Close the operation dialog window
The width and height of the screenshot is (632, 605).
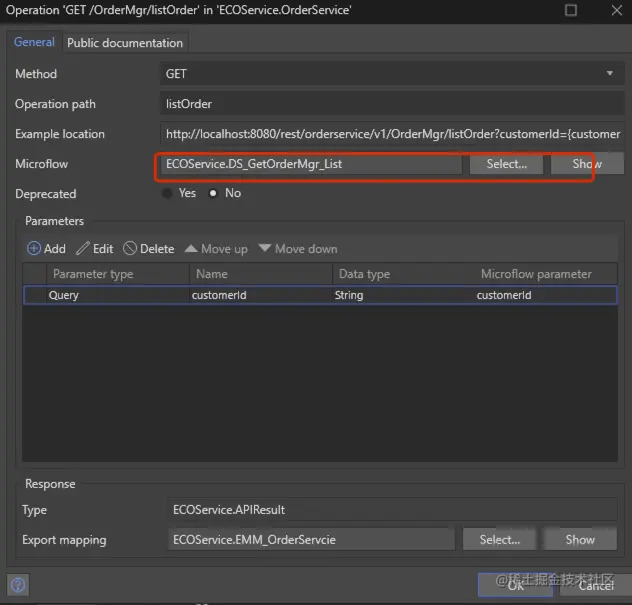(617, 10)
